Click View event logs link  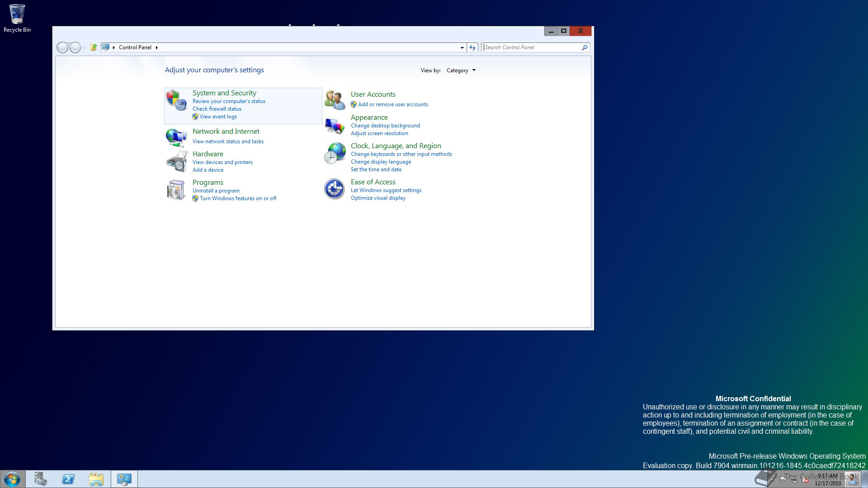pyautogui.click(x=218, y=117)
